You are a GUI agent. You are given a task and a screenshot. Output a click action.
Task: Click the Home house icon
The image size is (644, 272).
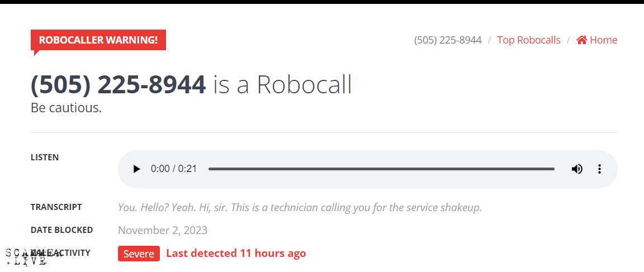pyautogui.click(x=581, y=40)
